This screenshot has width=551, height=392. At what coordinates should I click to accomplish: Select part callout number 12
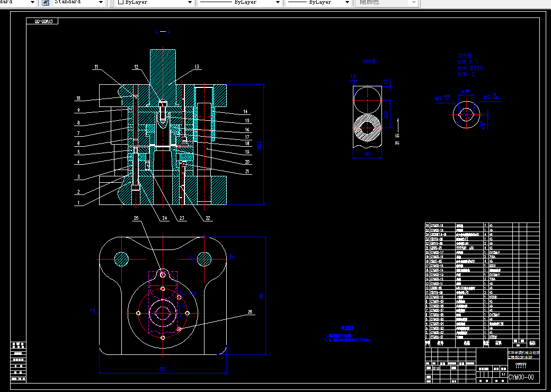[x=136, y=67]
